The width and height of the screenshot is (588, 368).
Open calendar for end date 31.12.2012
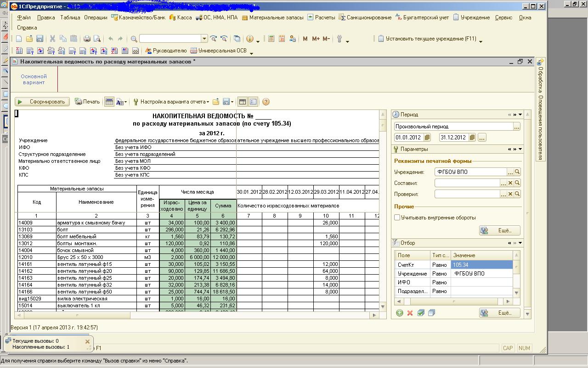click(x=472, y=138)
